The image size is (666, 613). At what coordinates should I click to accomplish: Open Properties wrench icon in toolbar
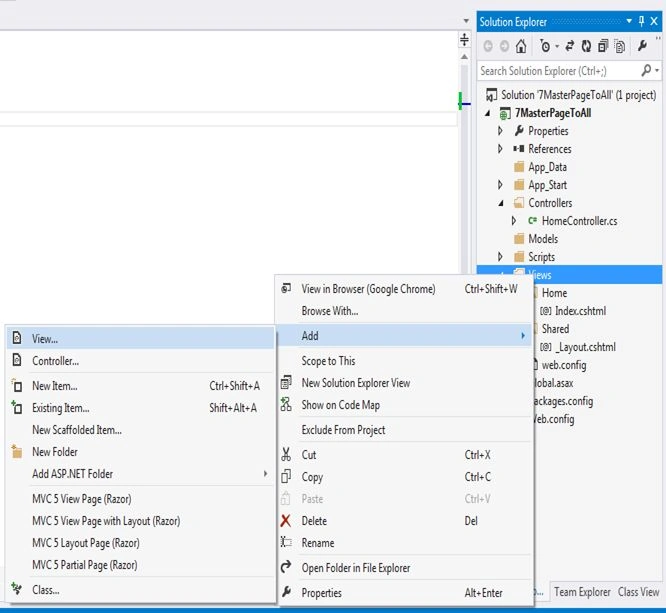[642, 45]
